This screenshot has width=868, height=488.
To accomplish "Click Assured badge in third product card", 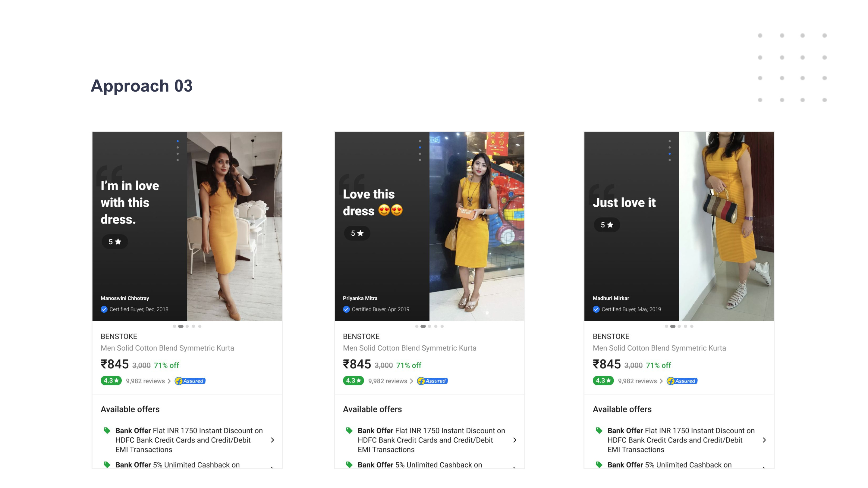I will 682,381.
